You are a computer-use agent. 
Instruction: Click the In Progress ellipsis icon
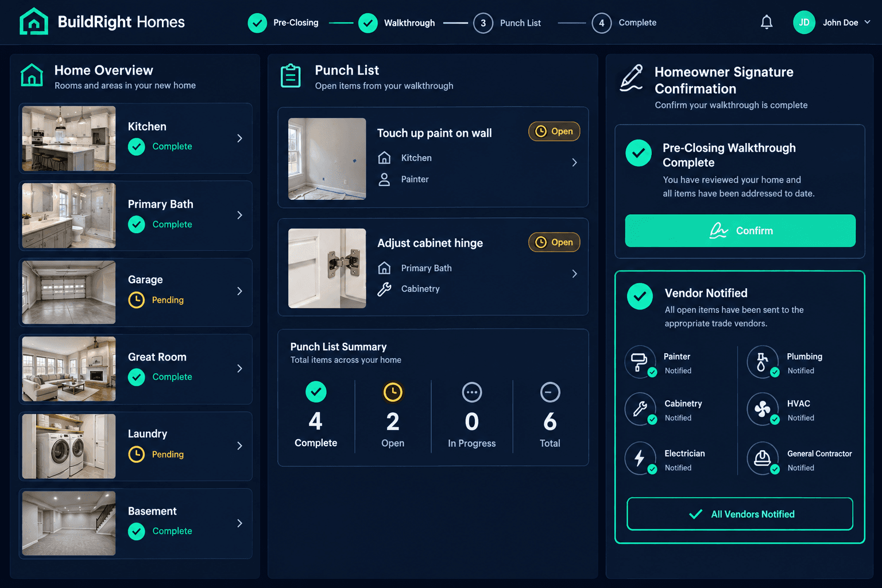[472, 392]
